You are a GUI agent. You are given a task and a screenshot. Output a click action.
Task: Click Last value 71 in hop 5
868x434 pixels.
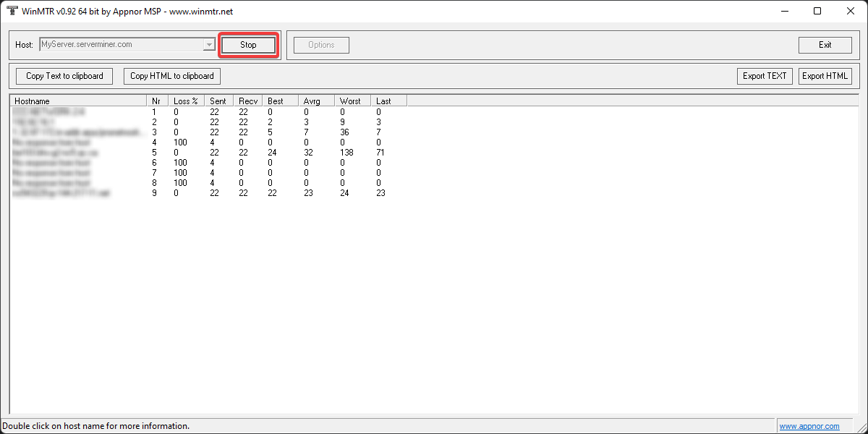[380, 153]
